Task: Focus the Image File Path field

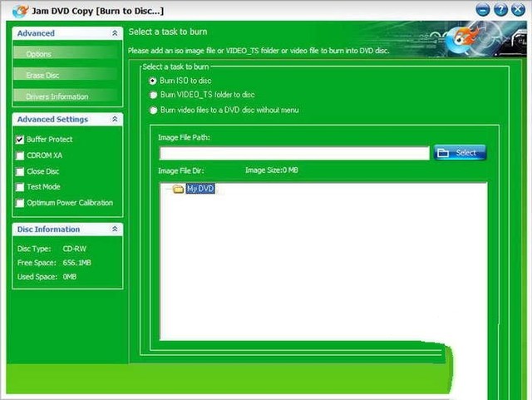Action: [294, 153]
